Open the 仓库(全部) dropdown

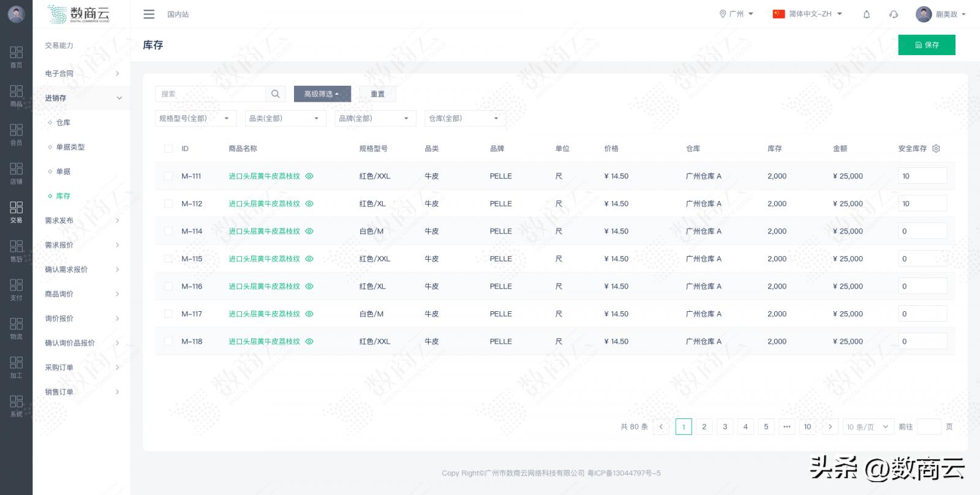(465, 118)
